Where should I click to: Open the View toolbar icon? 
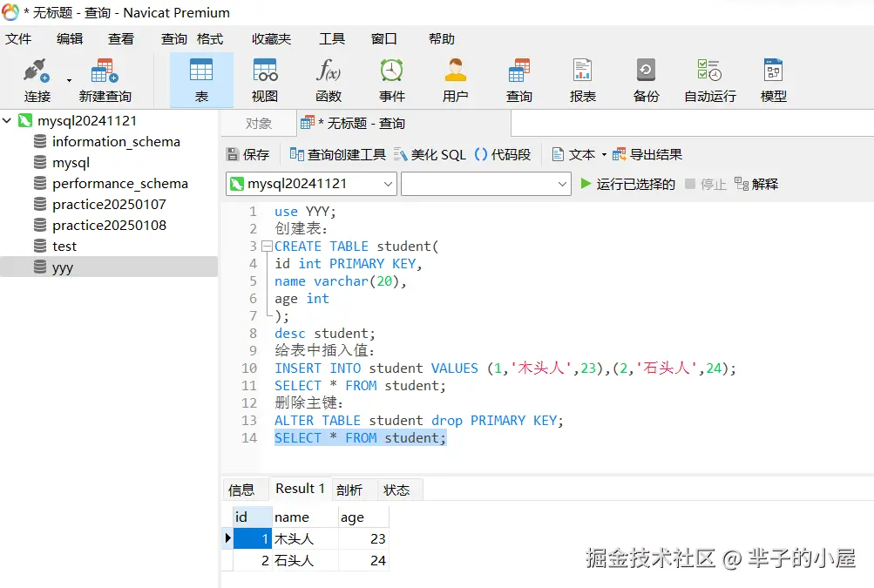[x=265, y=71]
